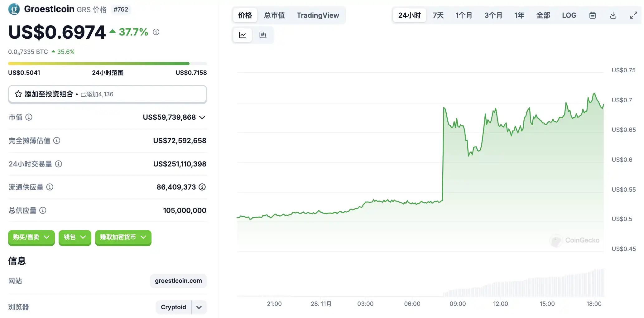Select the 1年 time range
644x318 pixels.
click(x=519, y=15)
